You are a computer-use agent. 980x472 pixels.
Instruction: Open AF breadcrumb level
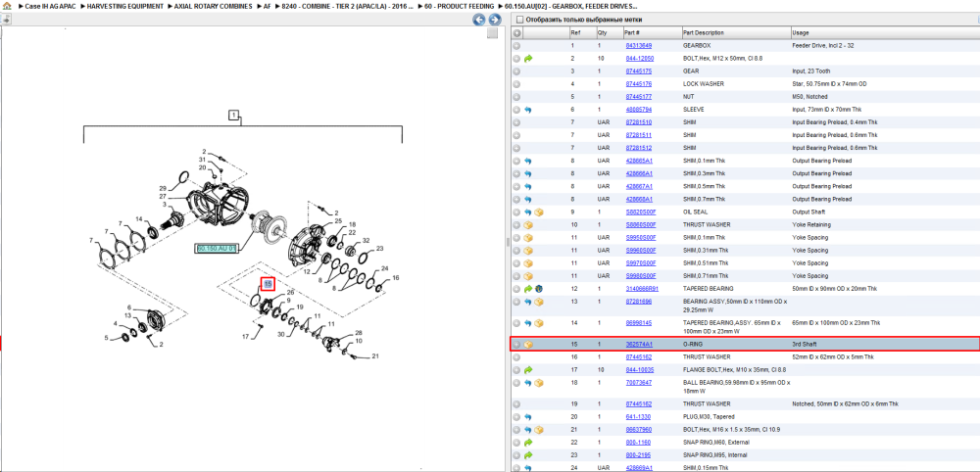267,6
